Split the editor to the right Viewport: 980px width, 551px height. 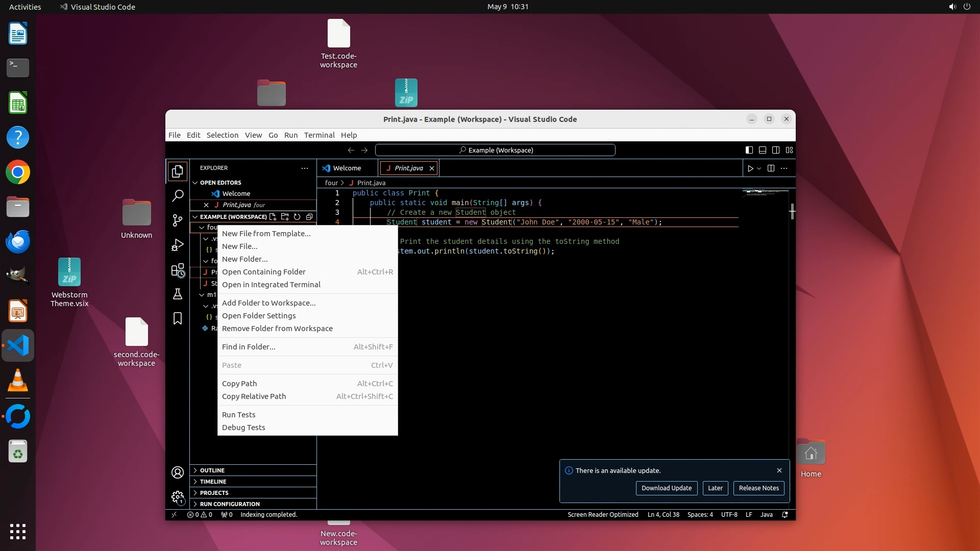click(x=771, y=168)
